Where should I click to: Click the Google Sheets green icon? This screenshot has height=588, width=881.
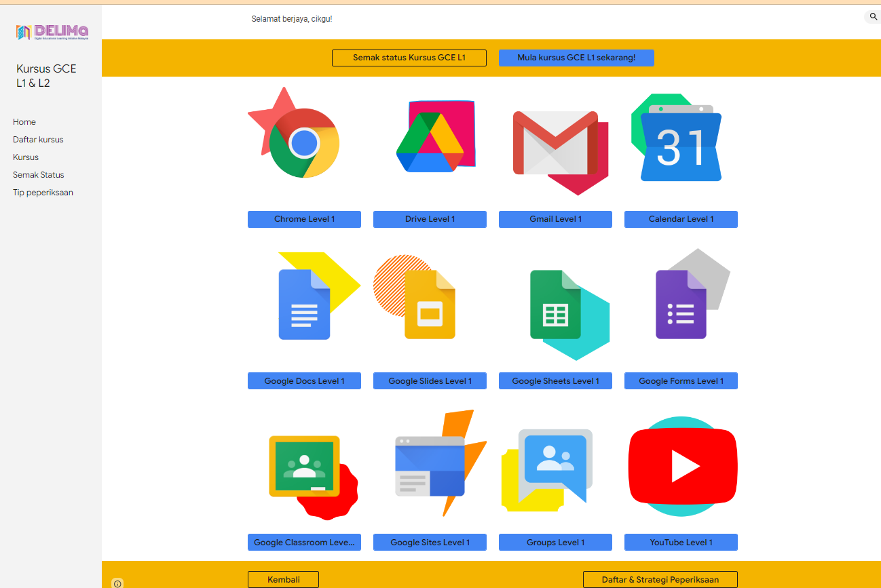pos(555,305)
